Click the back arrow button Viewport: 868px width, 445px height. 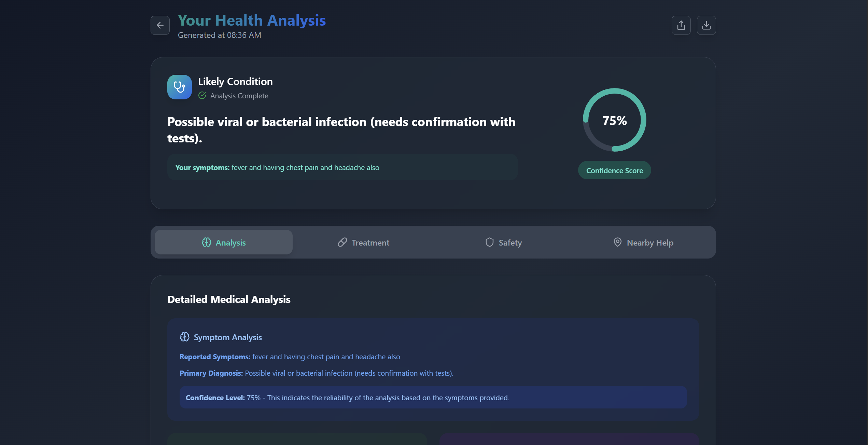(160, 25)
